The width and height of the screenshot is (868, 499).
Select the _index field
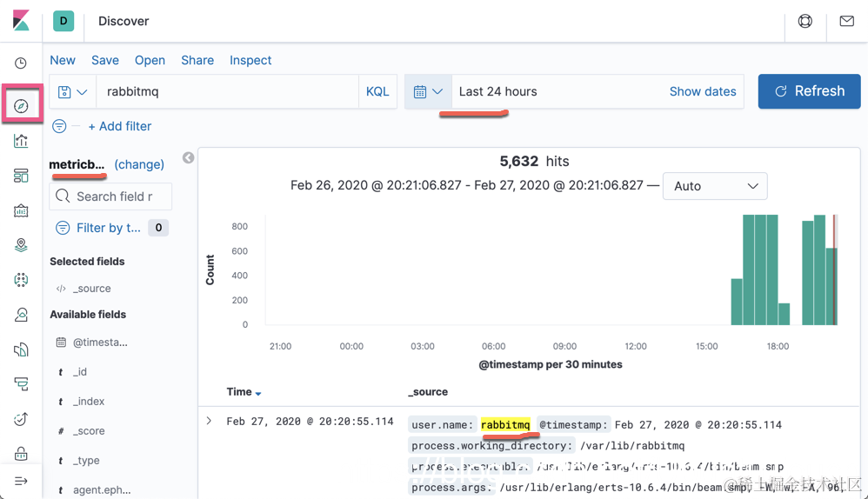coord(89,401)
